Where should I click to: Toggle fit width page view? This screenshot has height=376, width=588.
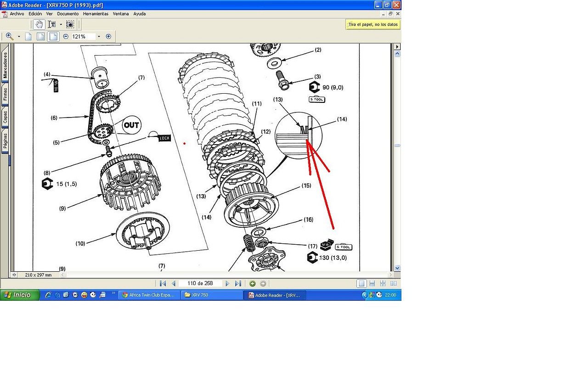[x=54, y=36]
